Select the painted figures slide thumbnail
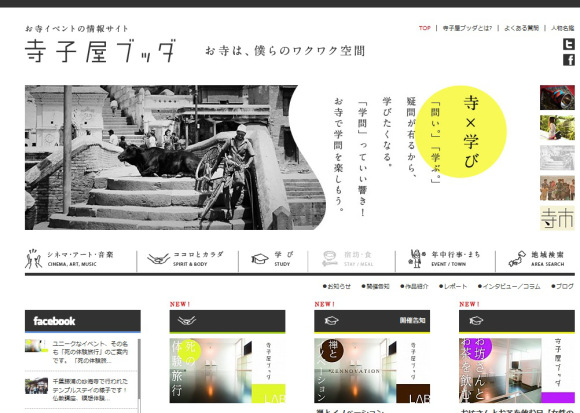 (557, 188)
